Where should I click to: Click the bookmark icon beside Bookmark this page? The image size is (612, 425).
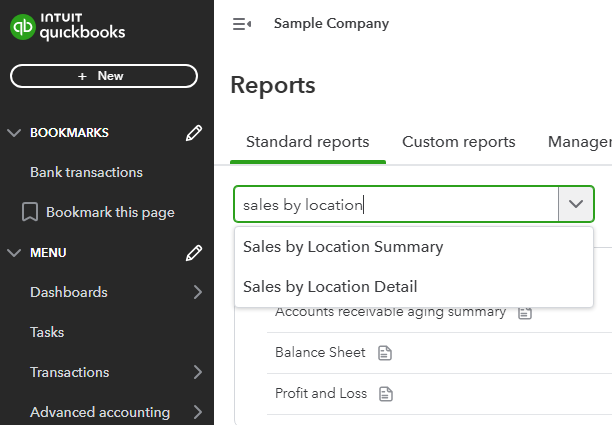click(x=30, y=212)
